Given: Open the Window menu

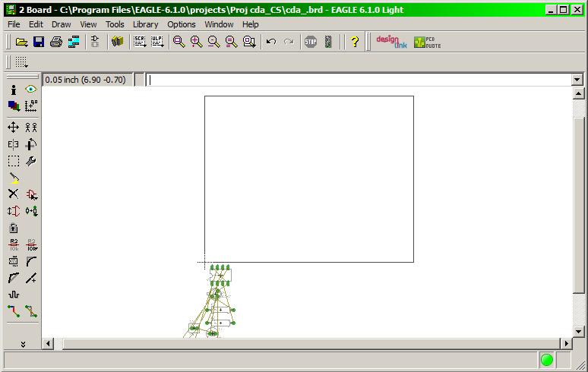Looking at the screenshot, I should pos(219,24).
